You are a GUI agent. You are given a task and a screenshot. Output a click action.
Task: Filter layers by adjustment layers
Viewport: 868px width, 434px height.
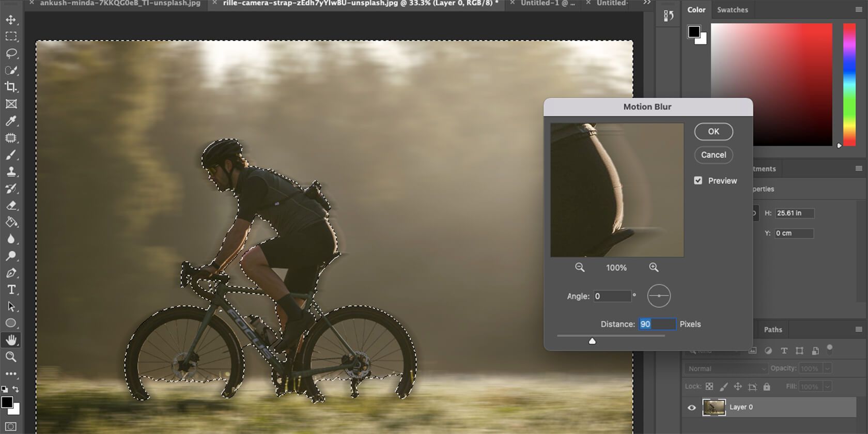(768, 351)
